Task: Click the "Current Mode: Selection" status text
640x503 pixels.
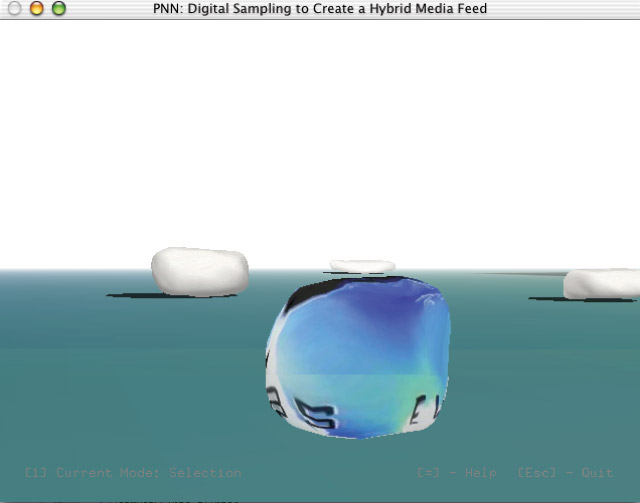Action: (x=148, y=472)
